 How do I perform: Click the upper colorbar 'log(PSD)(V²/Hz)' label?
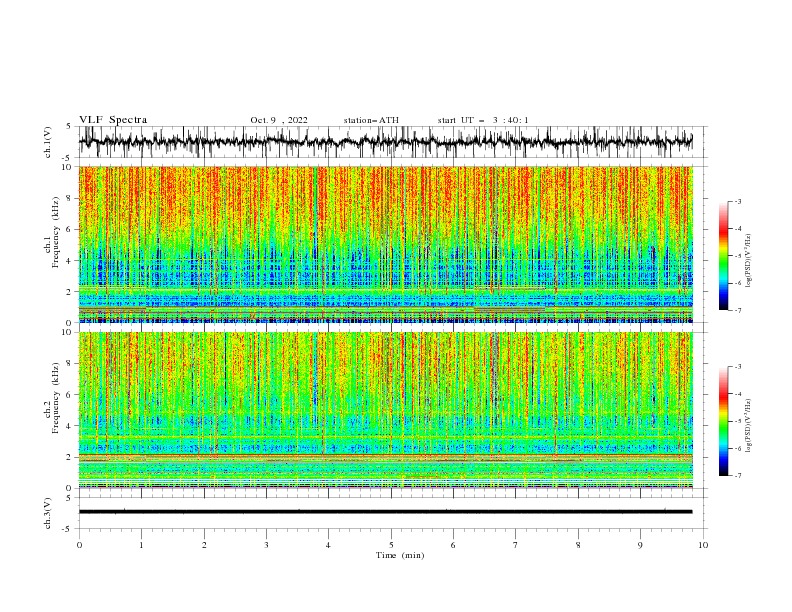749,261
